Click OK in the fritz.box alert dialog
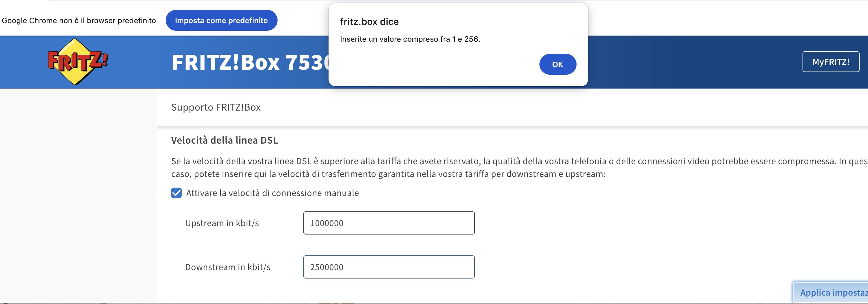The image size is (868, 304). 558,64
